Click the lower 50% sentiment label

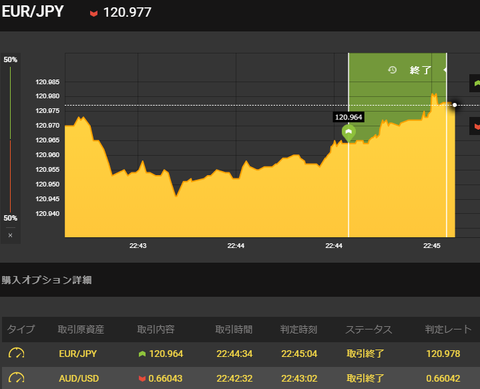tap(10, 218)
